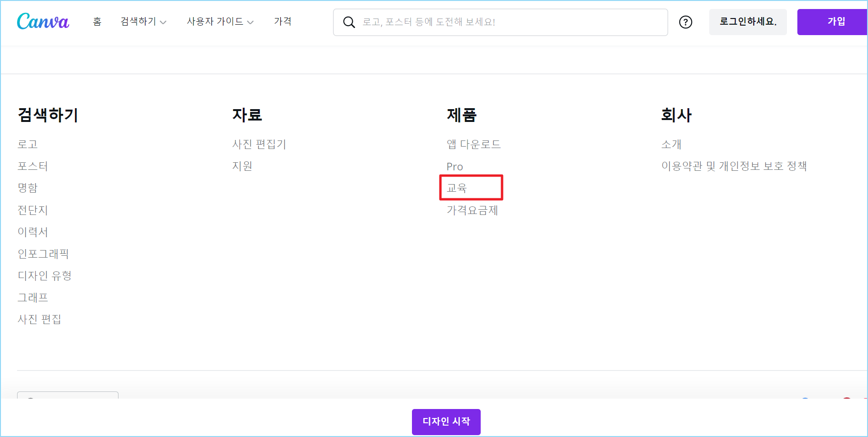Click the 로그인하세요 button
This screenshot has width=868, height=437.
[x=748, y=22]
